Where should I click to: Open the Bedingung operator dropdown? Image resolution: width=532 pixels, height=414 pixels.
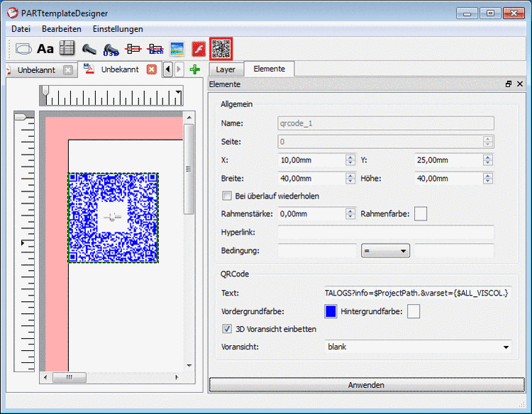(x=385, y=251)
